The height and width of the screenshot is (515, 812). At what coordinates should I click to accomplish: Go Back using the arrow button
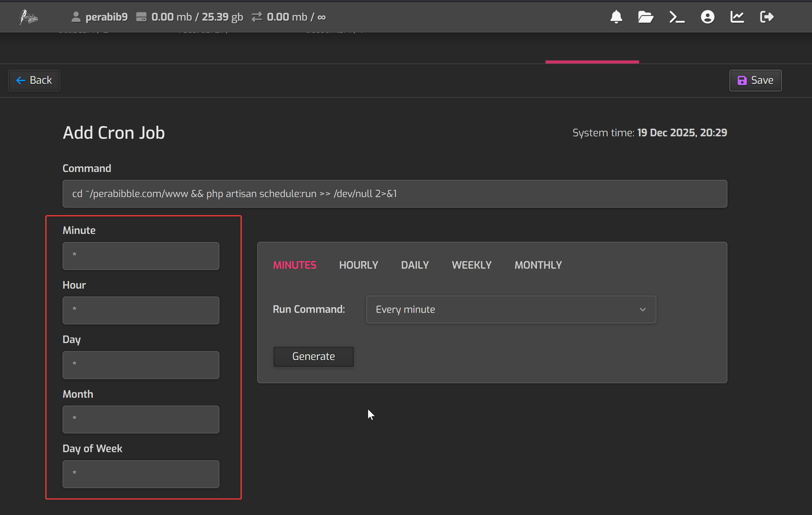(x=34, y=80)
